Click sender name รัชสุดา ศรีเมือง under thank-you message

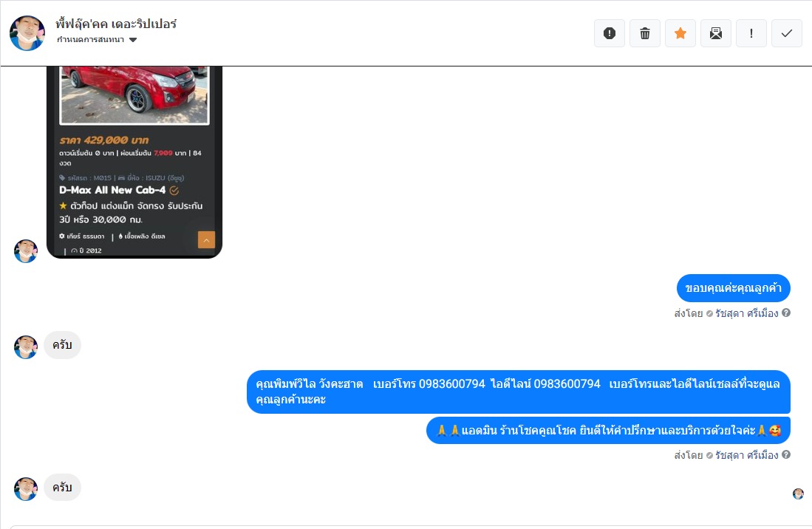tap(747, 313)
